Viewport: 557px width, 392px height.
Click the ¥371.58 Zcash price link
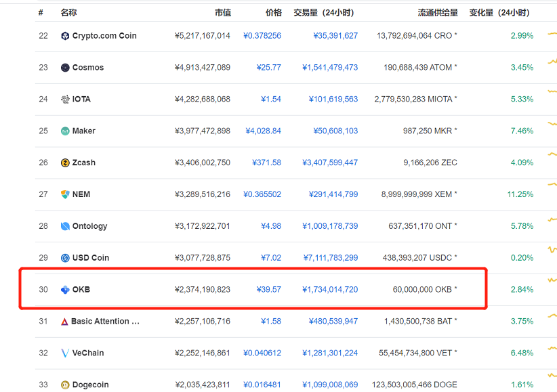266,162
